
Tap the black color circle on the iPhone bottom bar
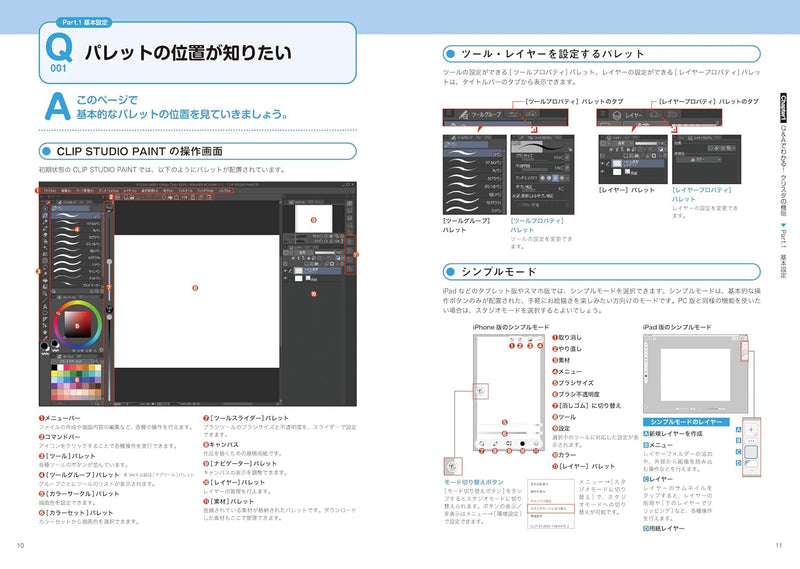pyautogui.click(x=522, y=443)
